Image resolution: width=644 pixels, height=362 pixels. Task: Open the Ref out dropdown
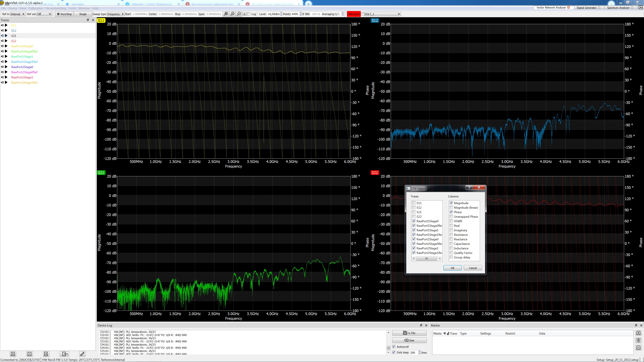click(44, 14)
